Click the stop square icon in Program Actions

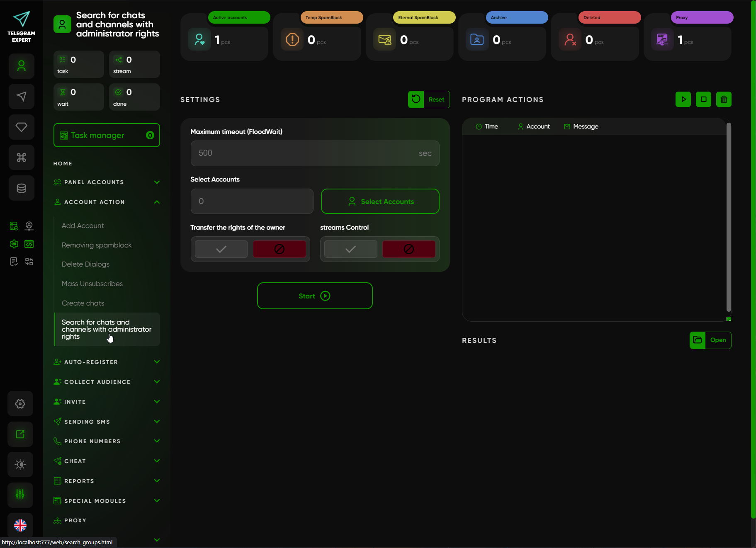click(x=703, y=99)
